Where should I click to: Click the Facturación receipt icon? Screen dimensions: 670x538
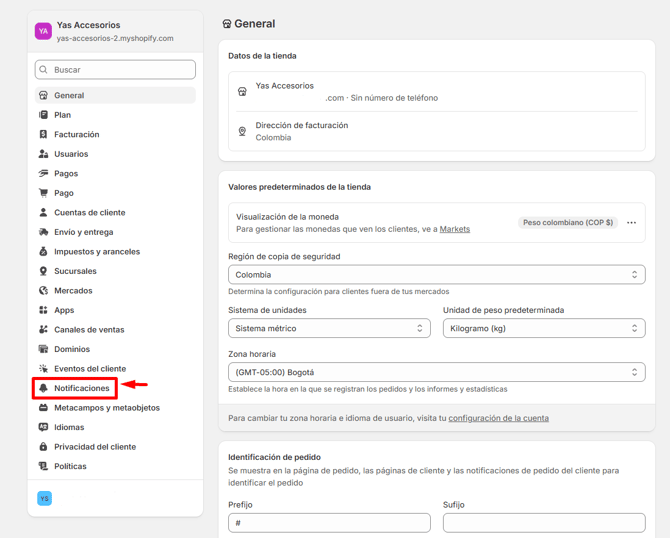(43, 134)
